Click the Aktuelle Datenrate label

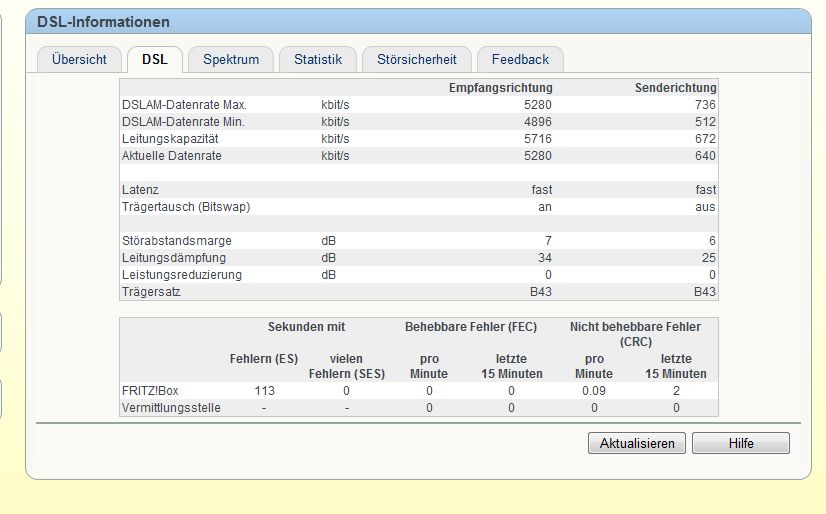point(172,156)
